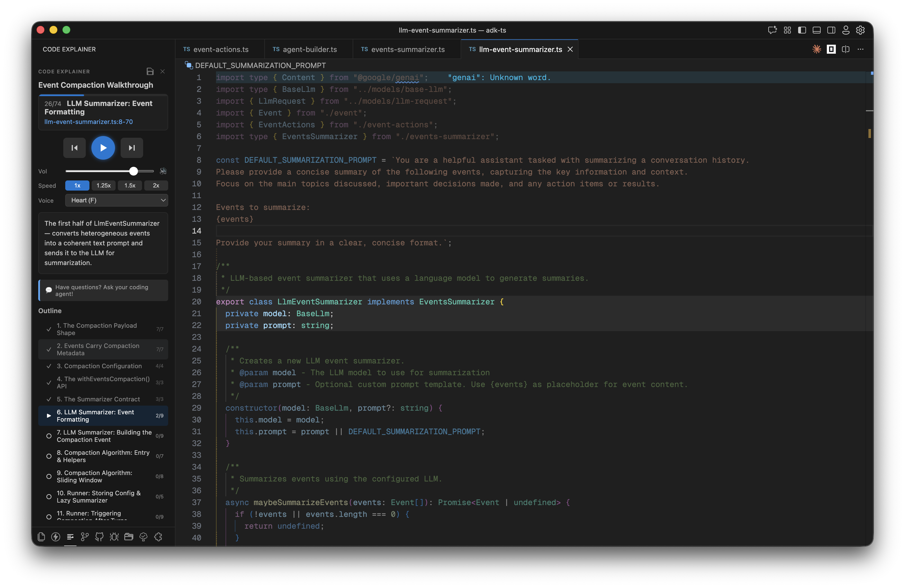Viewport: 905px width, 588px height.
Task: Click the llm-event-summarizer.ts:8-70 link
Action: tap(89, 122)
